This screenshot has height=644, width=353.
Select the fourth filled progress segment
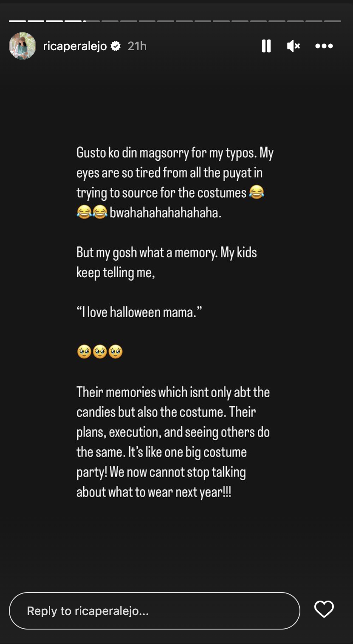pyautogui.click(x=73, y=21)
